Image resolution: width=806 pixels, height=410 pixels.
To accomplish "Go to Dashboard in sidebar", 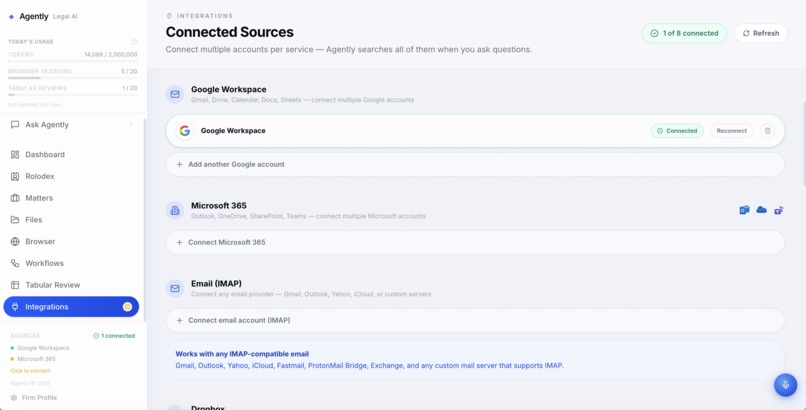I will (71, 155).
